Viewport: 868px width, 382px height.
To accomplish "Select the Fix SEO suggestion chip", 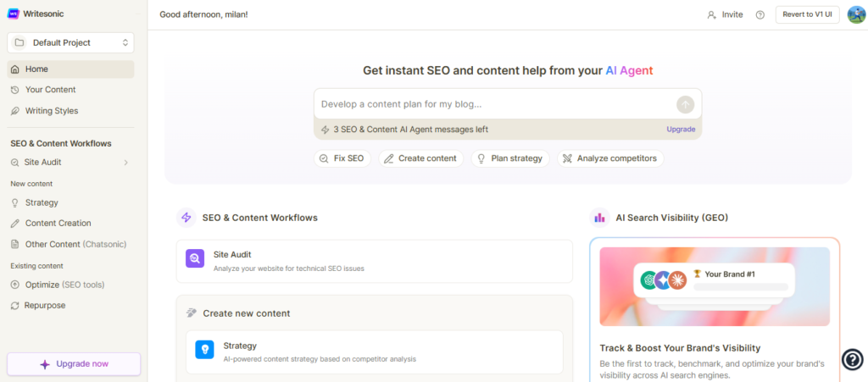I will tap(342, 158).
